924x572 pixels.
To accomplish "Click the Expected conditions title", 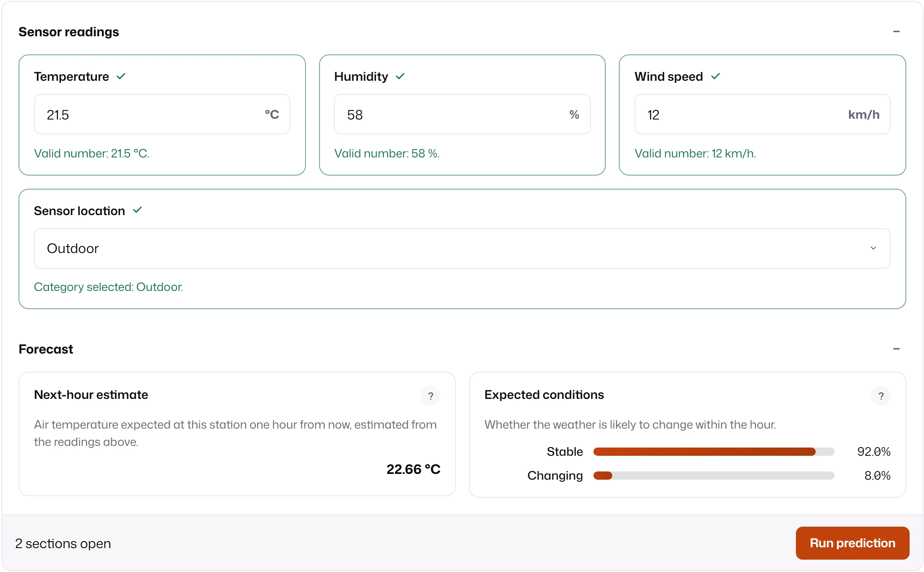I will [x=544, y=394].
